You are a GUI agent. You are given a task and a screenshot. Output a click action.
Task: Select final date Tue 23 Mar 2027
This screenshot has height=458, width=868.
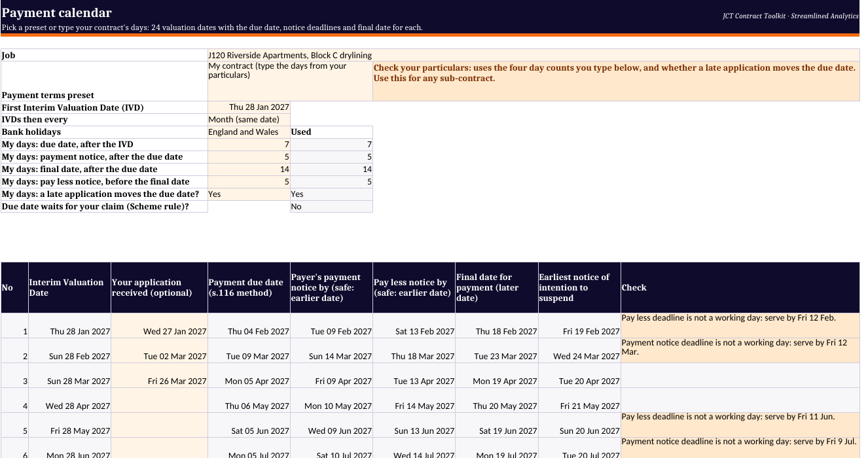click(x=496, y=351)
